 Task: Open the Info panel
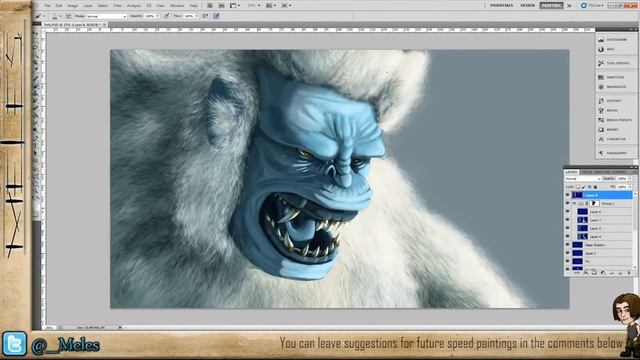(607, 49)
